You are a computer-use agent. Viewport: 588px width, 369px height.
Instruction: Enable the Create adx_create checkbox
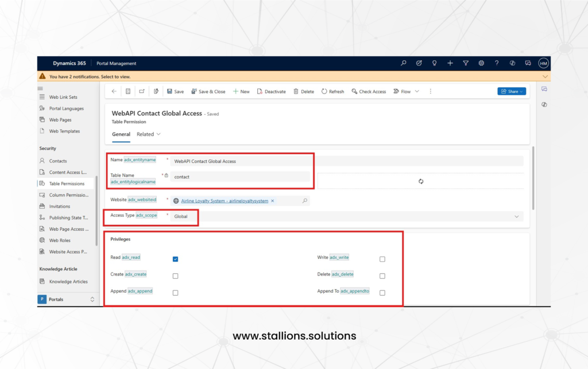pos(176,275)
